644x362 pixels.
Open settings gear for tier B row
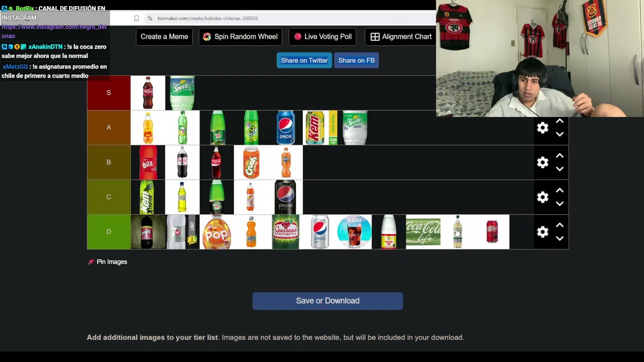click(542, 162)
